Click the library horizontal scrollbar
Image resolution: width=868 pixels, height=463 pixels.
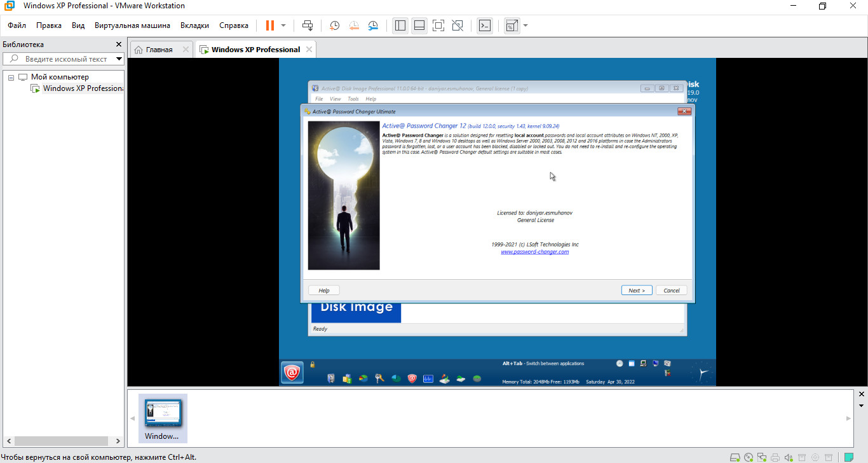(62, 441)
